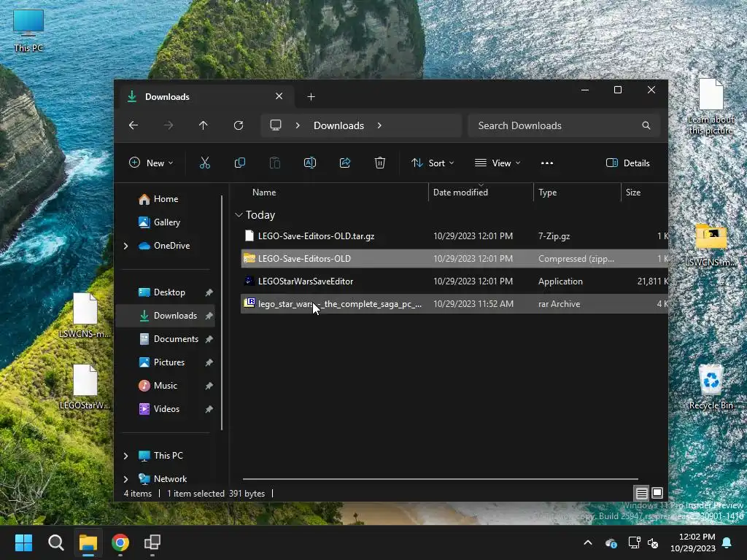Add a new tab with plus

[x=311, y=97]
